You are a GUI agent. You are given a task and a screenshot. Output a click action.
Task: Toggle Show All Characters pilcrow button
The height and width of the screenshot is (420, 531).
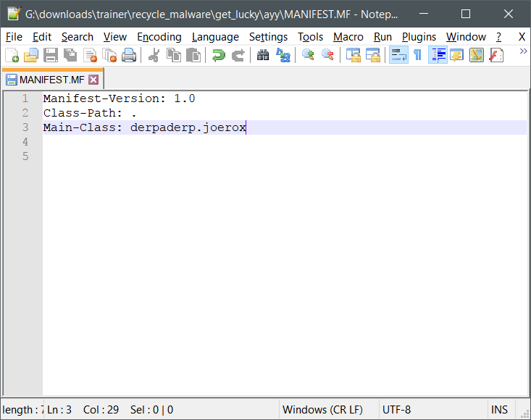click(417, 55)
